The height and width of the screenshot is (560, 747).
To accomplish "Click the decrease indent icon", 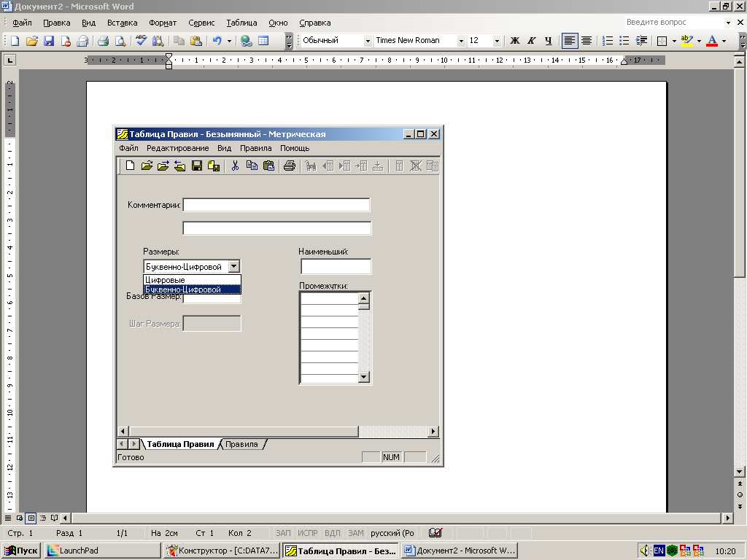I will (642, 41).
